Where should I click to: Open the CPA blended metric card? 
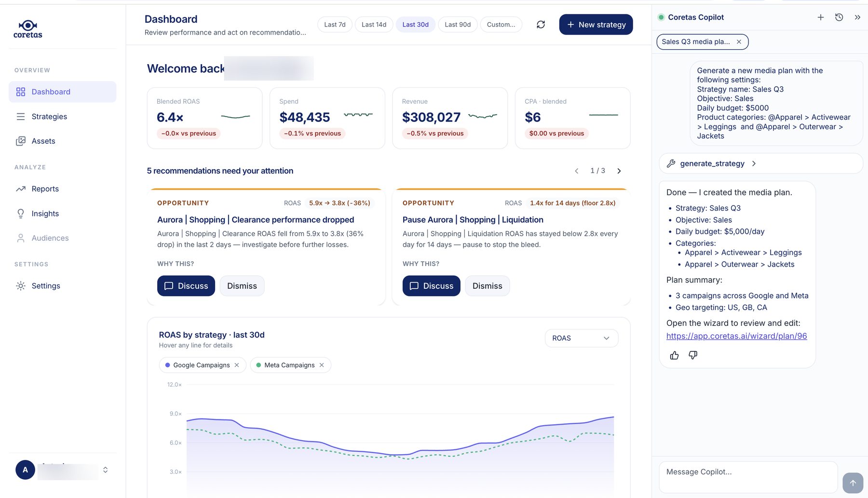(x=573, y=118)
